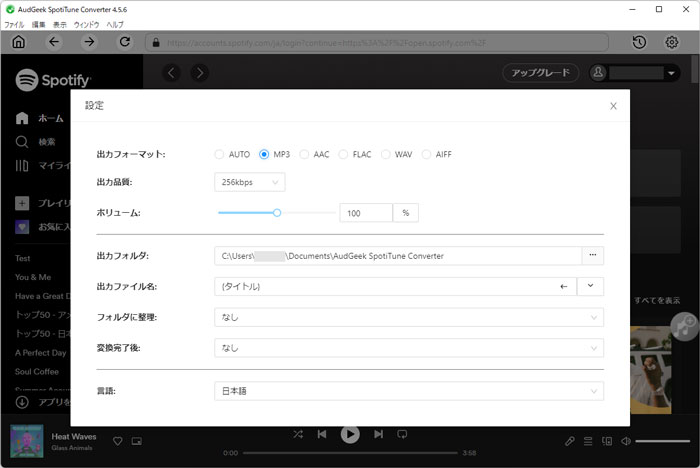Open the ウィンドウ menu
Viewport: 700px width, 468px height.
[87, 25]
